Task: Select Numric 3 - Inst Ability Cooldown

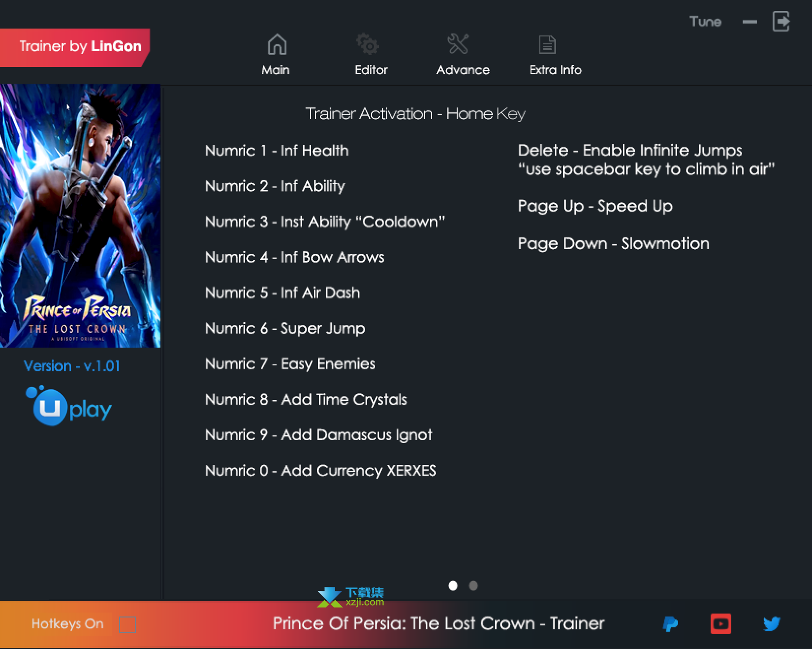Action: click(325, 222)
